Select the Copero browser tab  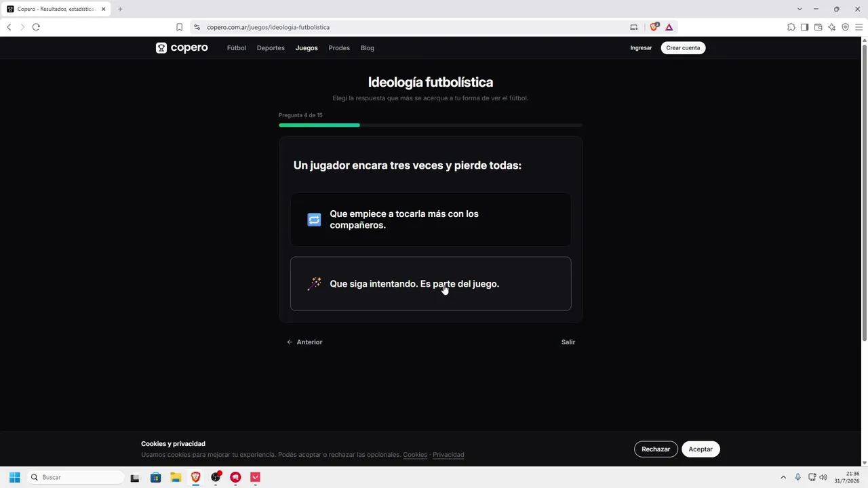coord(56,9)
